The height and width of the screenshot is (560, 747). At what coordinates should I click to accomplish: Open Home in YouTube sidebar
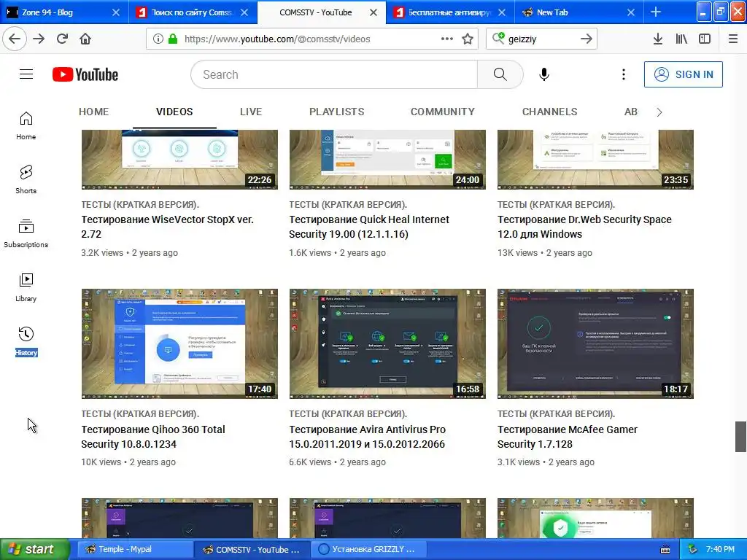tap(26, 125)
